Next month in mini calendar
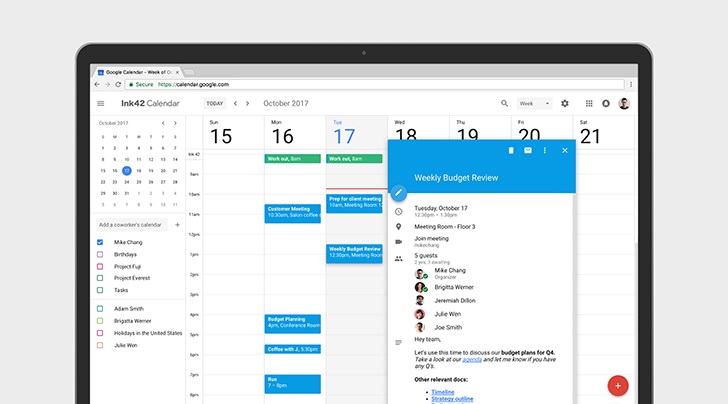Viewport: 728px width, 404px height. coord(175,123)
